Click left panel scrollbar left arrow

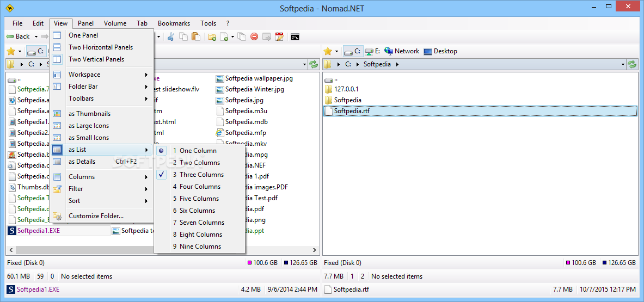(x=11, y=250)
